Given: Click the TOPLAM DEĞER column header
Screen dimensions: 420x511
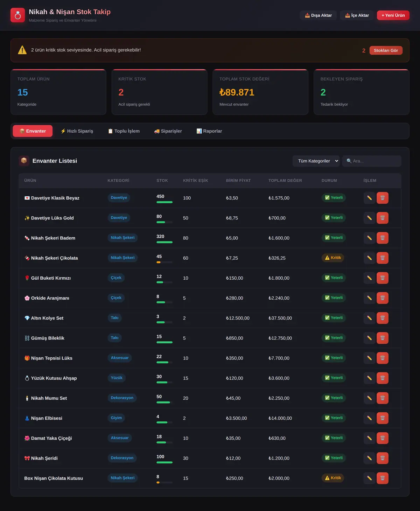Looking at the screenshot, I should pyautogui.click(x=285, y=181).
